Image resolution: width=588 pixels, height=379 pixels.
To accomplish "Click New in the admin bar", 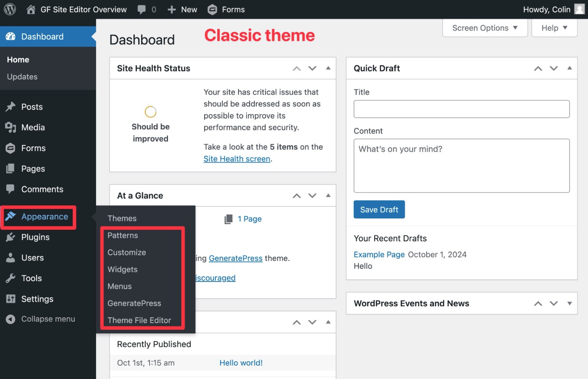I will point(189,10).
